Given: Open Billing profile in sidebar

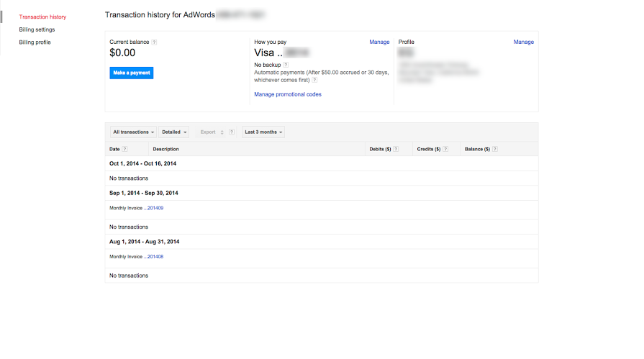Looking at the screenshot, I should tap(35, 42).
